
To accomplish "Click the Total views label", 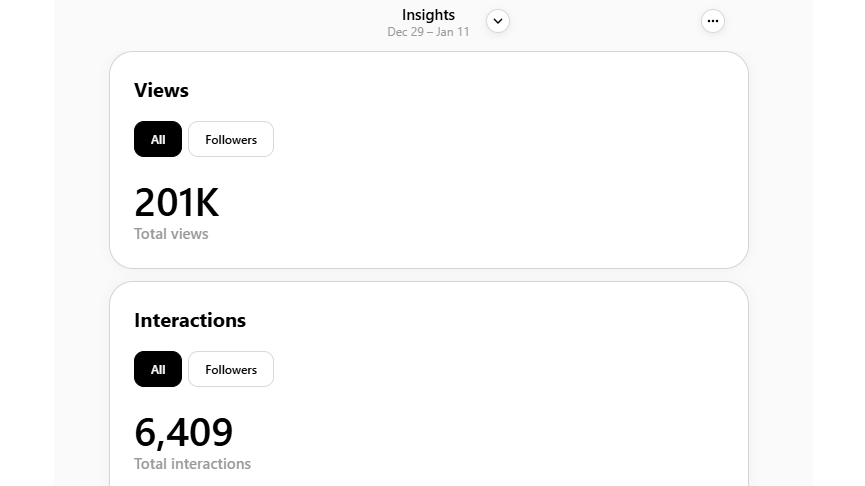I will point(171,234).
